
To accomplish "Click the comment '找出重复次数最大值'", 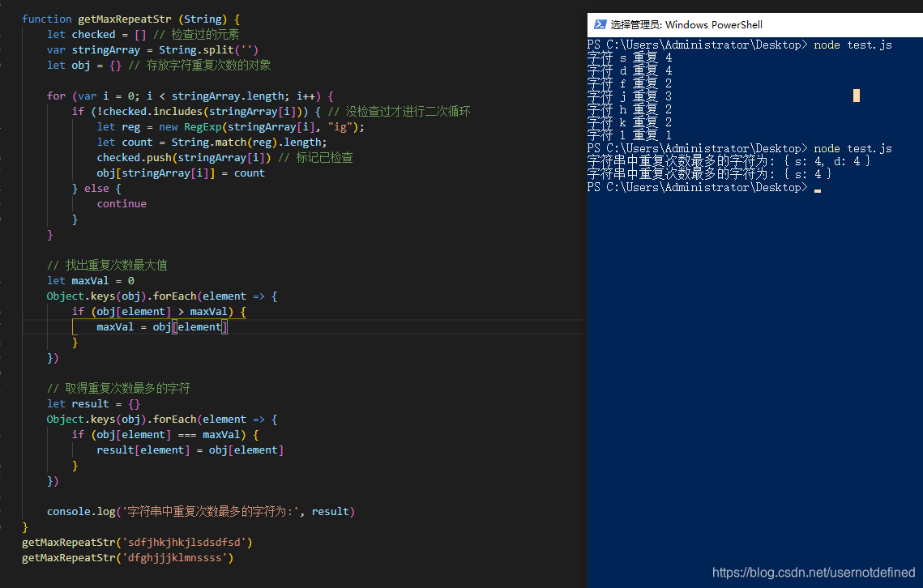I will 107,266.
